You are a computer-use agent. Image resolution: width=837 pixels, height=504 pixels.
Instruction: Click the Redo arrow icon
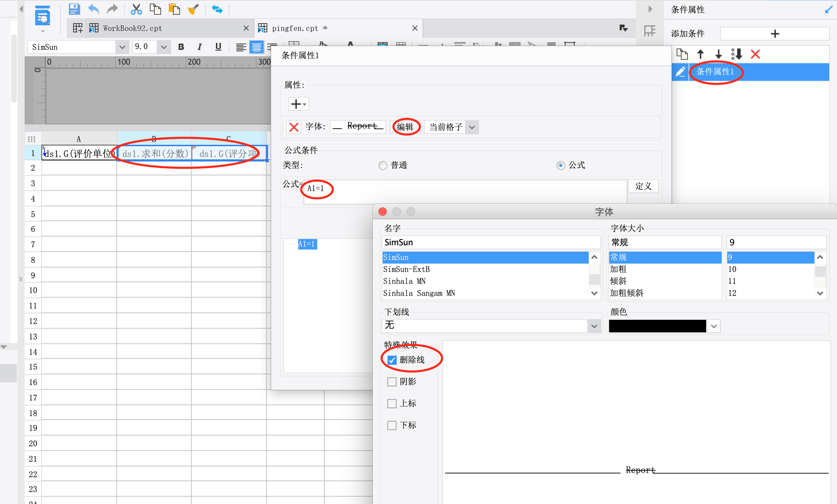112,9
